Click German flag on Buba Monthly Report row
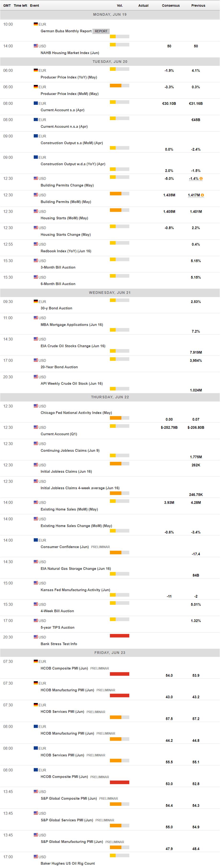This screenshot has width=221, height=868. (x=36, y=24)
